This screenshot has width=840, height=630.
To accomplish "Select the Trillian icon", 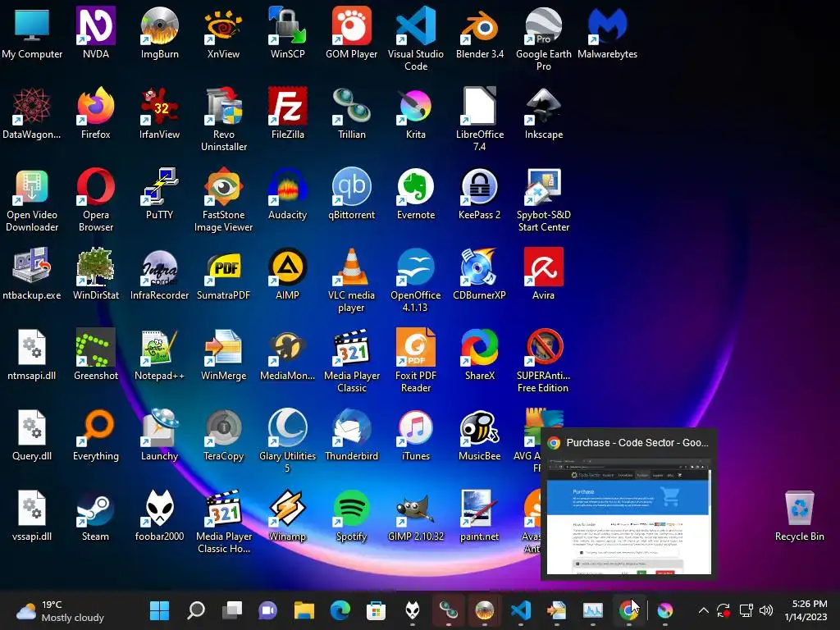I will coord(351,113).
